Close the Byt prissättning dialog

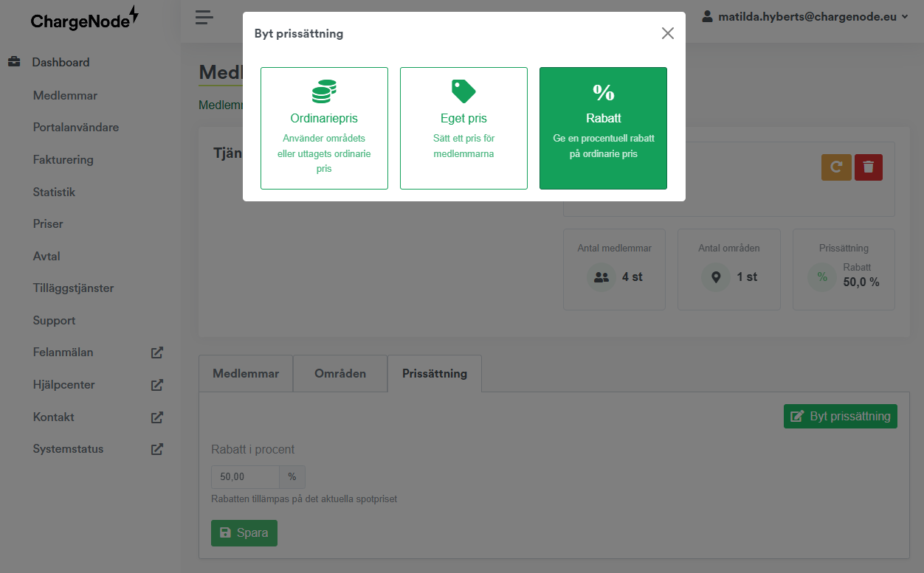pyautogui.click(x=667, y=33)
